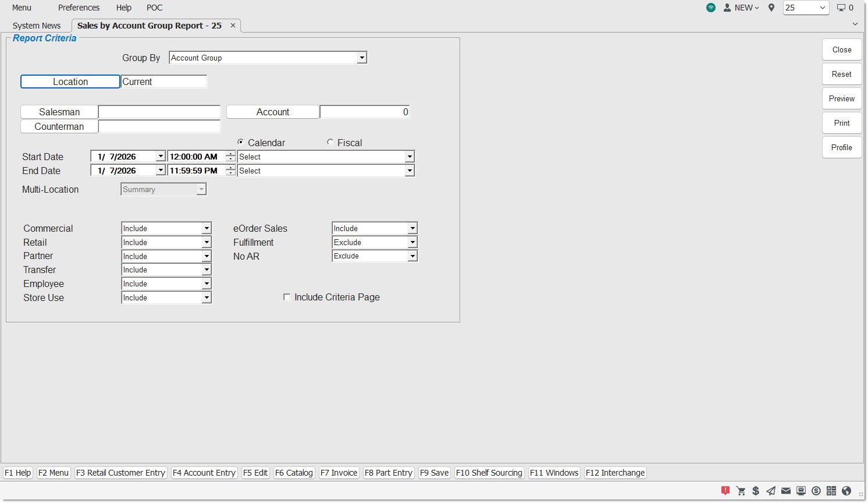Click the red alert notification icon
This screenshot has width=868, height=503.
725,491
